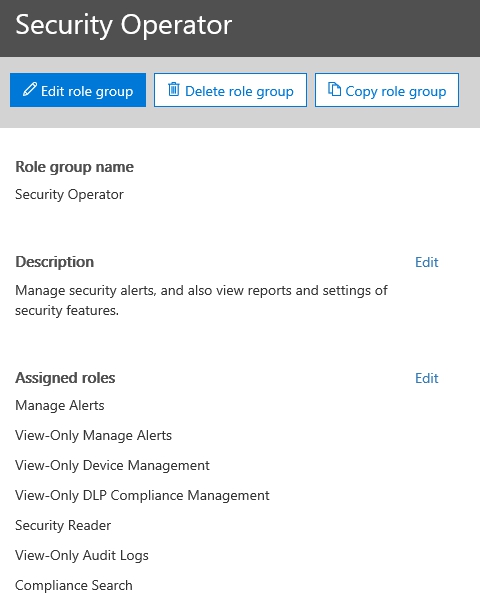Select the Manage Alerts role text
This screenshot has width=480, height=604.
(x=60, y=406)
